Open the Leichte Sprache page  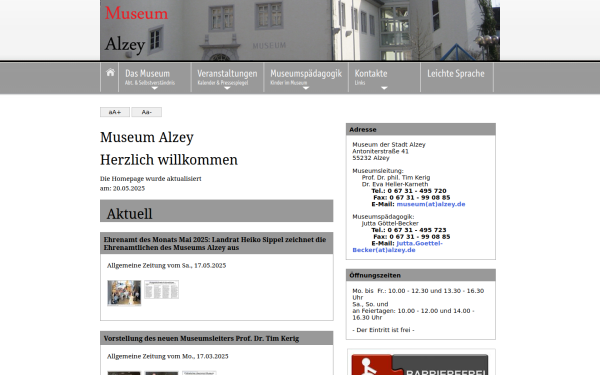point(456,73)
